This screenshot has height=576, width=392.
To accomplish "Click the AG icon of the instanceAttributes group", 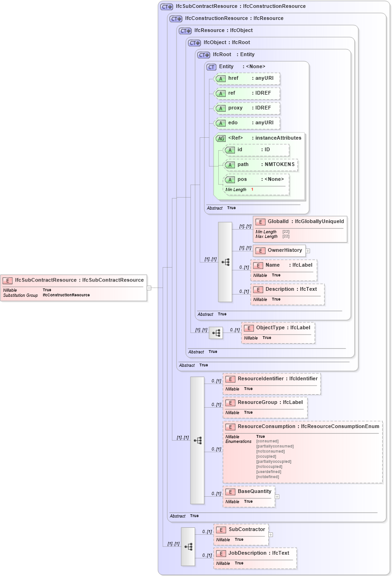I will (220, 138).
